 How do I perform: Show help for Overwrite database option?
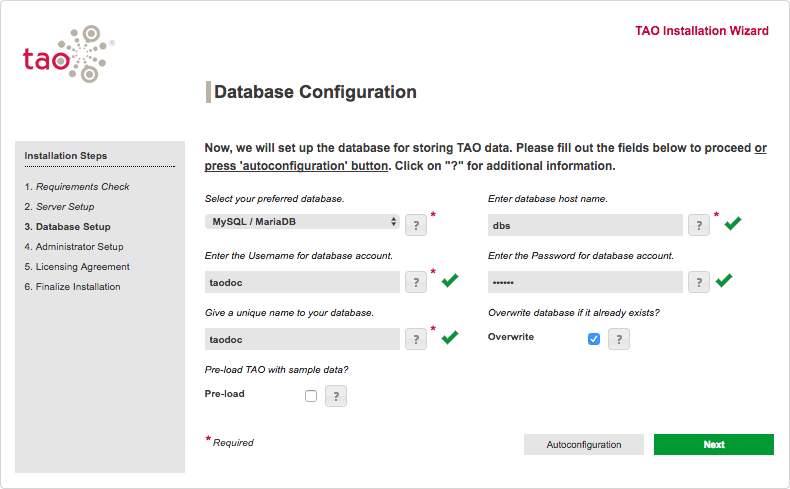(619, 339)
